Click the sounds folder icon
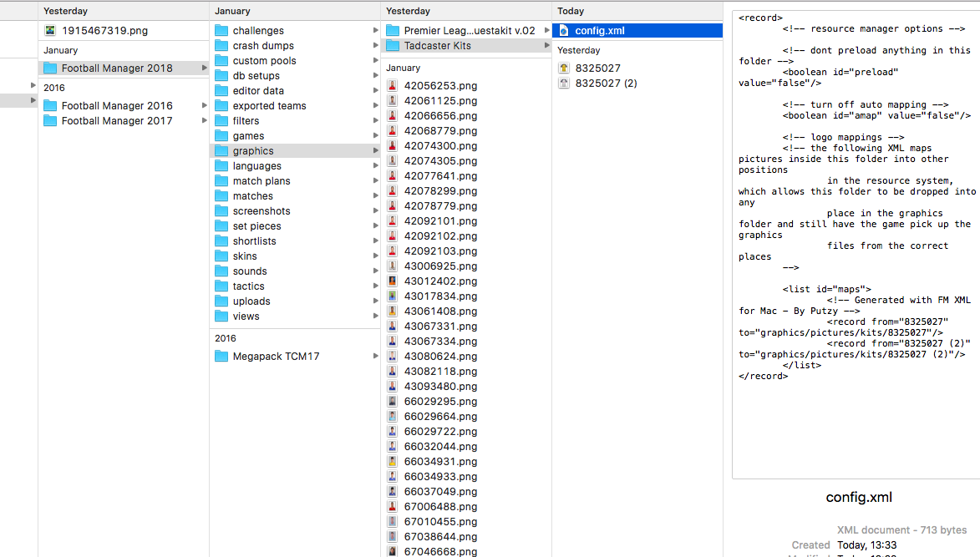The image size is (980, 557). (x=221, y=271)
